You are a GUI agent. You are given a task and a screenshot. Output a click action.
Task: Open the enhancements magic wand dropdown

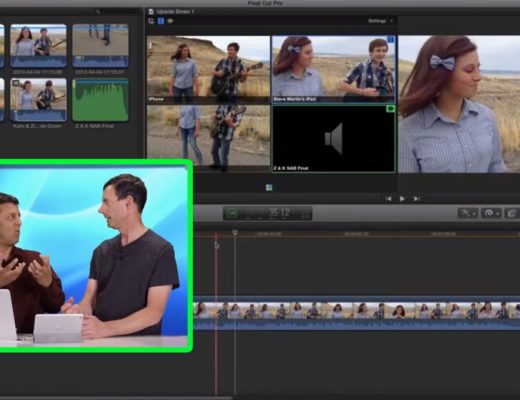coord(468,213)
